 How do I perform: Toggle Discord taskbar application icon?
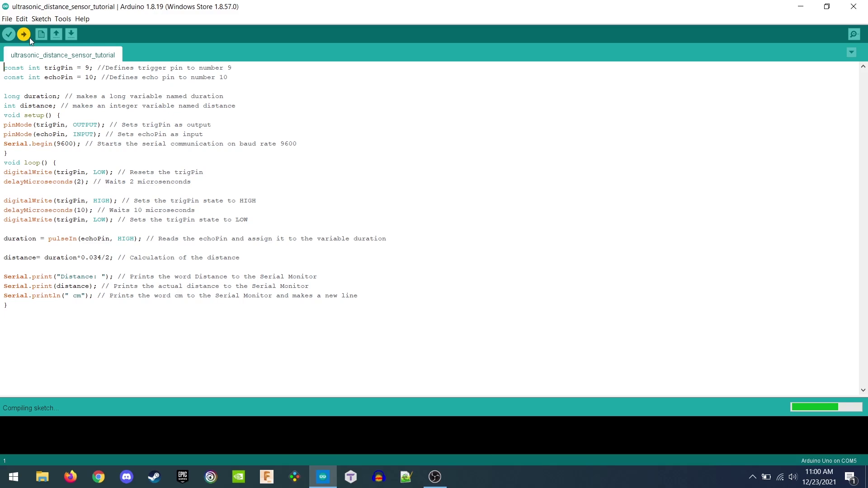click(x=127, y=477)
